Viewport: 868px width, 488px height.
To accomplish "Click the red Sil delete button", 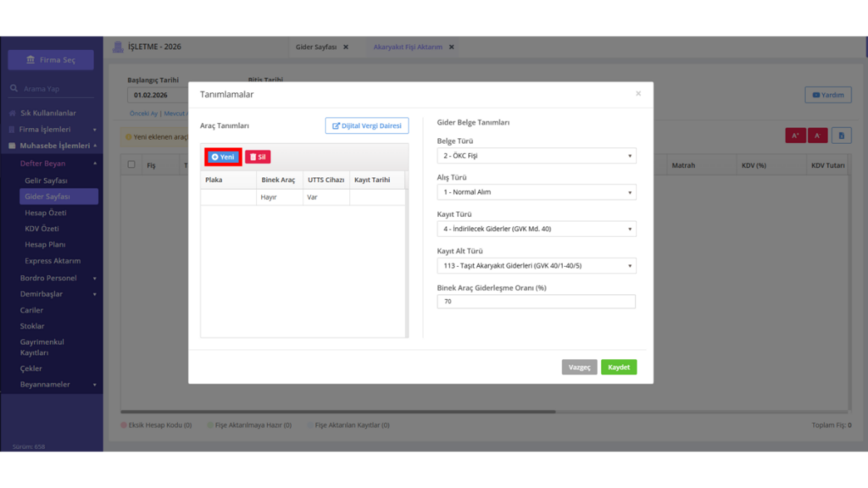I will point(258,157).
